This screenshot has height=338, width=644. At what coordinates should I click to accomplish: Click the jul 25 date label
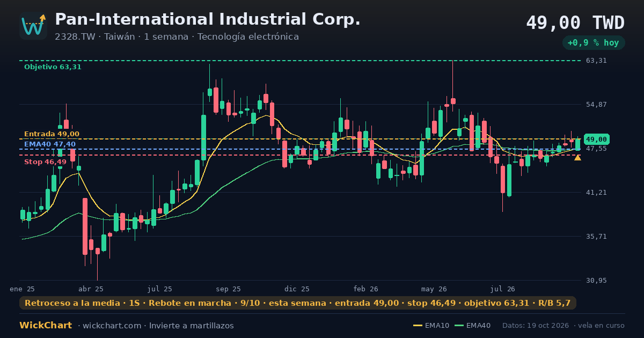(160, 289)
